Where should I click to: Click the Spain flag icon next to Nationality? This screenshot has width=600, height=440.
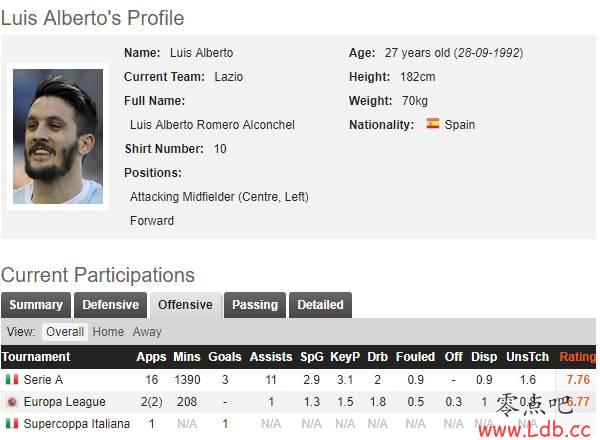[x=433, y=123]
